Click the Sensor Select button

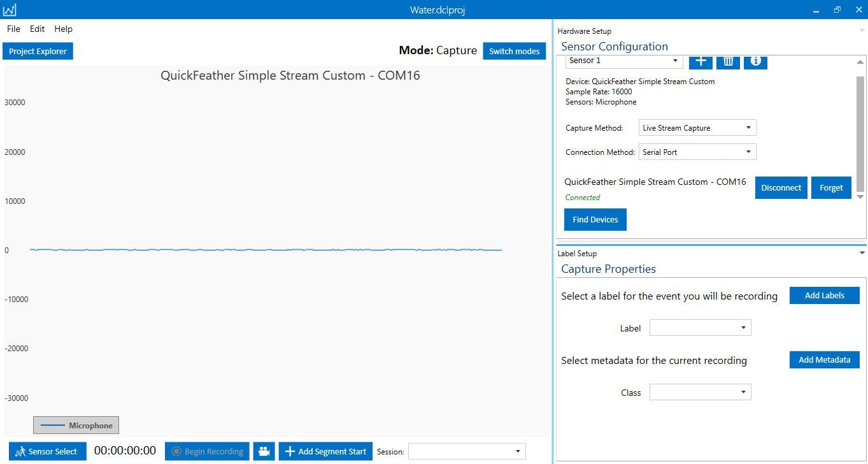click(x=48, y=451)
